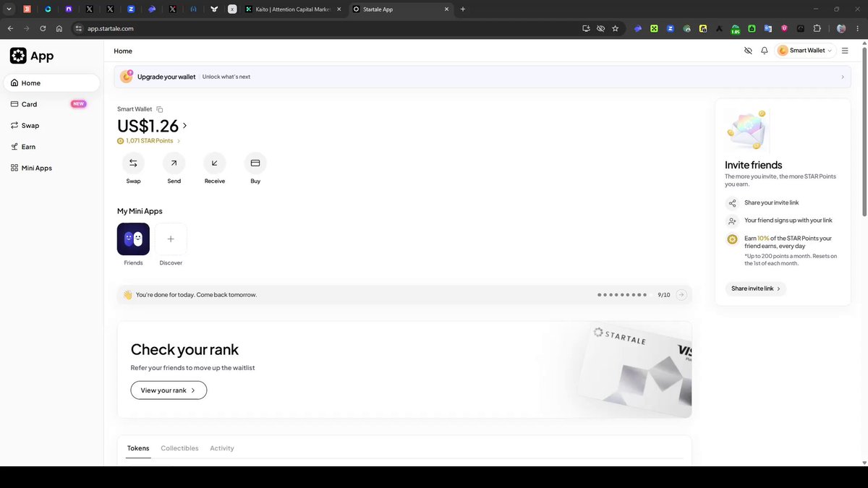
Task: Click the Share invite link button
Action: pos(756,288)
